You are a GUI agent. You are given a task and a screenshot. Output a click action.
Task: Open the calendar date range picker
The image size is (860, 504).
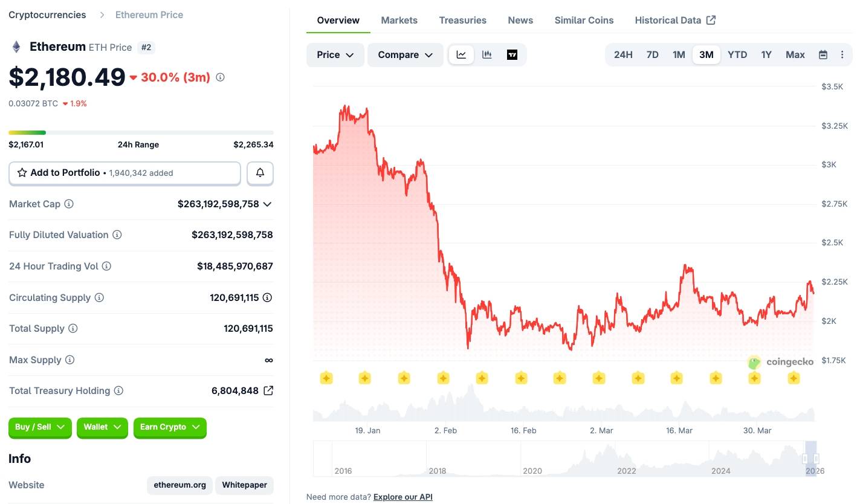pyautogui.click(x=823, y=55)
